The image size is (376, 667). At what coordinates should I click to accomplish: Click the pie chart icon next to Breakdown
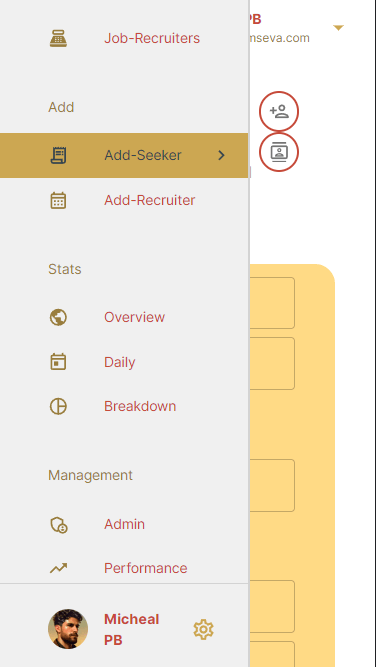click(58, 406)
